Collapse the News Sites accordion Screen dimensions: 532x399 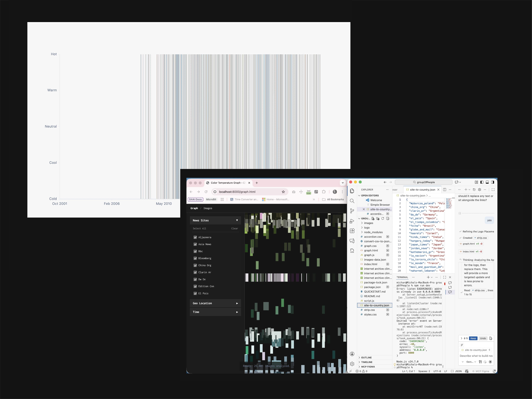pyautogui.click(x=215, y=220)
